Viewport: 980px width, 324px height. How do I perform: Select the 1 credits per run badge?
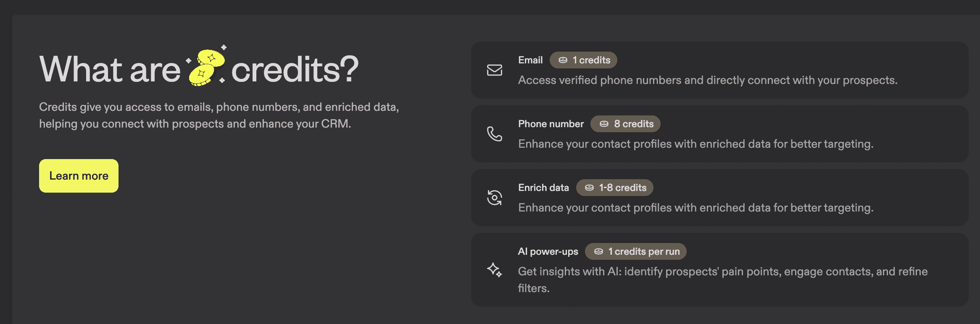click(x=635, y=251)
